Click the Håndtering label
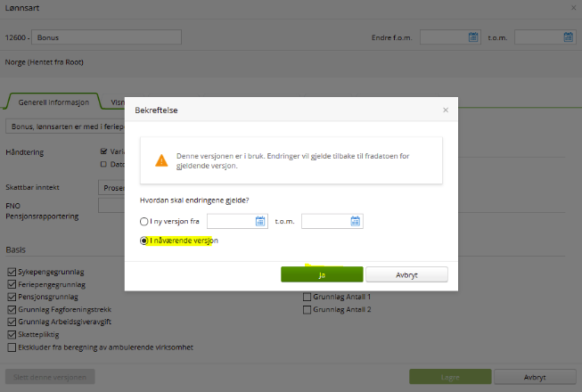 click(24, 152)
